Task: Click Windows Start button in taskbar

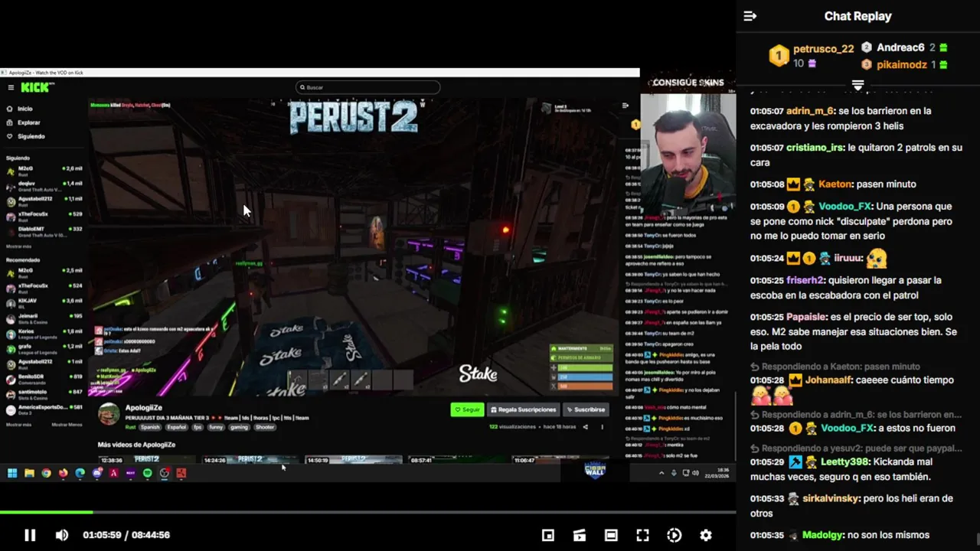Action: tap(12, 473)
